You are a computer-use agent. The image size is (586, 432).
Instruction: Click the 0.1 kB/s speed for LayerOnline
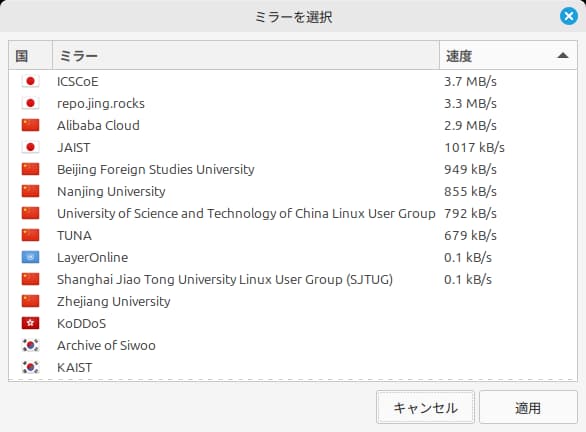[x=468, y=258]
